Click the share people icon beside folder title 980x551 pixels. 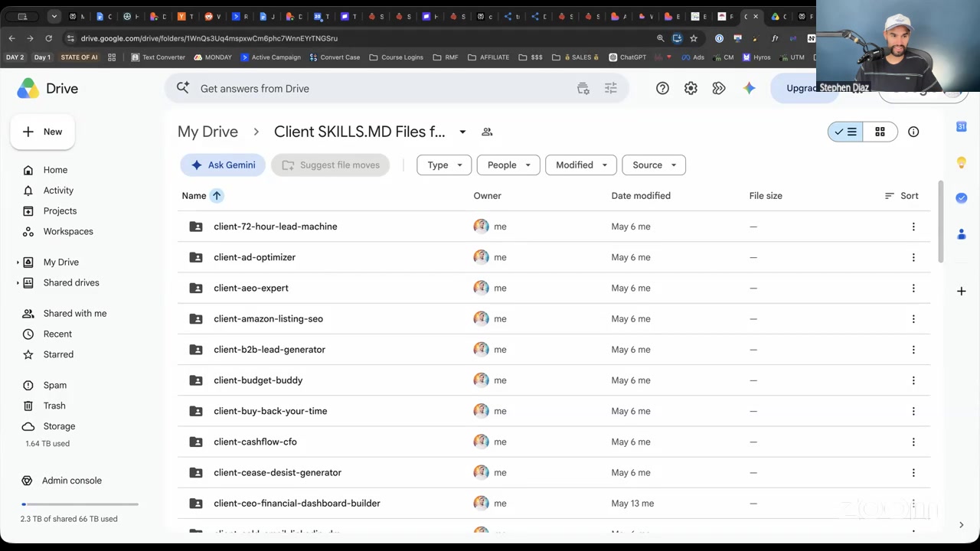click(x=487, y=132)
